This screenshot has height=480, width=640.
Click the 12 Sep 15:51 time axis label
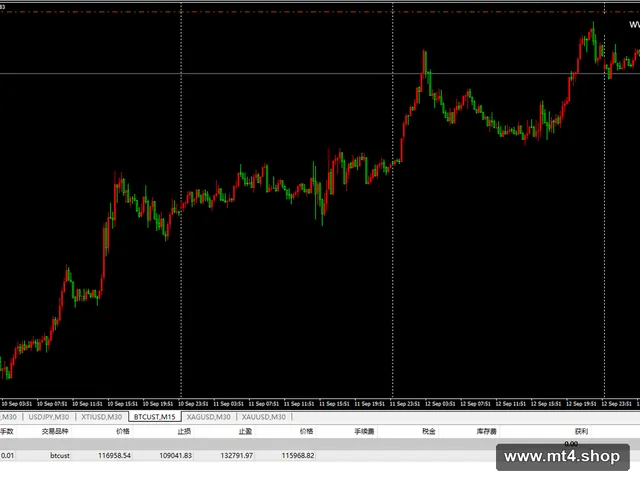(546, 404)
